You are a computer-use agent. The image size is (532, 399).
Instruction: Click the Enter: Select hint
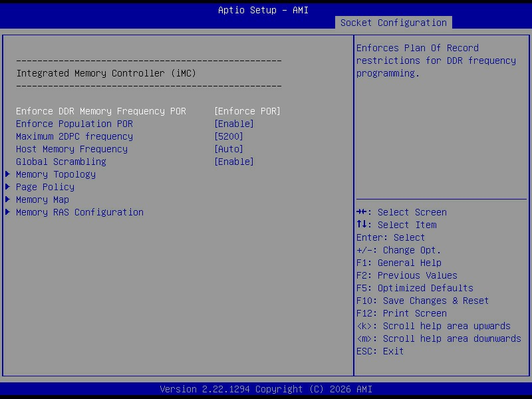[x=390, y=237]
